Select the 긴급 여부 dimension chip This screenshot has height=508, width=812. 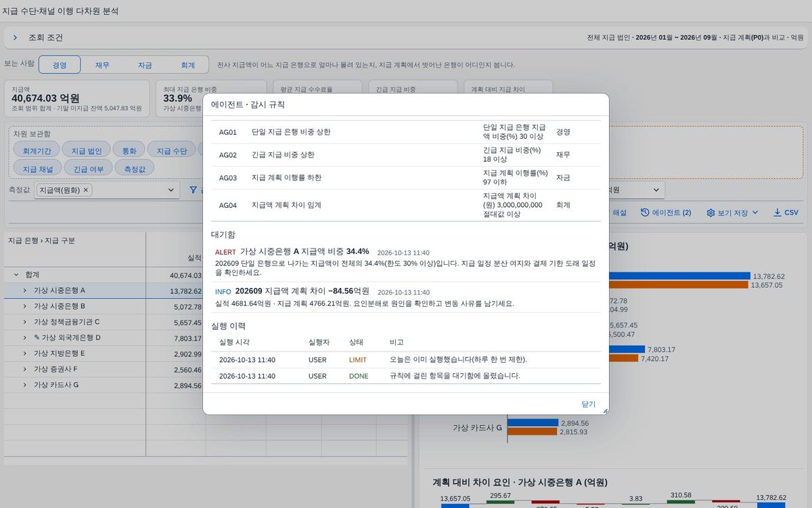89,168
